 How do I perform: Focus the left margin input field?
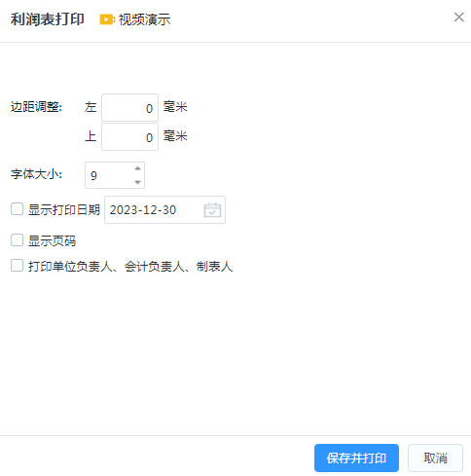click(x=129, y=108)
